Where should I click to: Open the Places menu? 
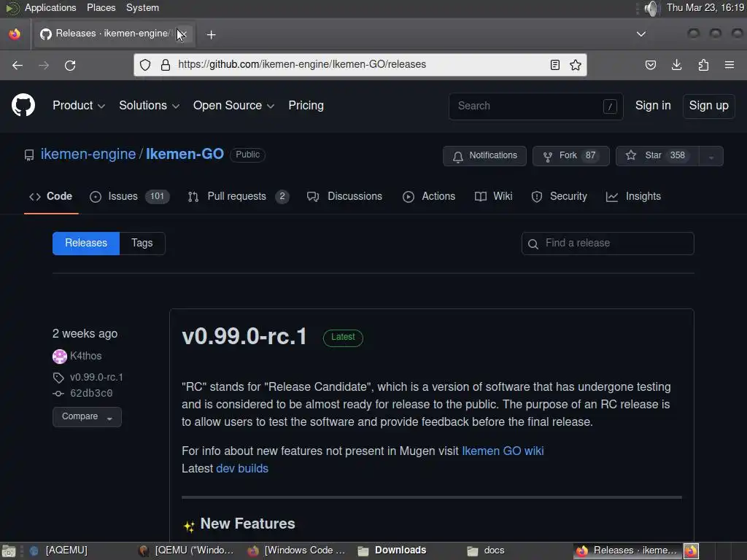[x=101, y=8]
